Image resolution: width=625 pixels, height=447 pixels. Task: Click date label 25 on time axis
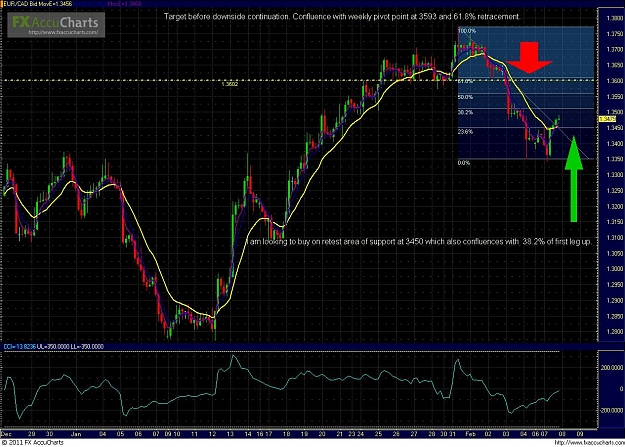click(378, 434)
